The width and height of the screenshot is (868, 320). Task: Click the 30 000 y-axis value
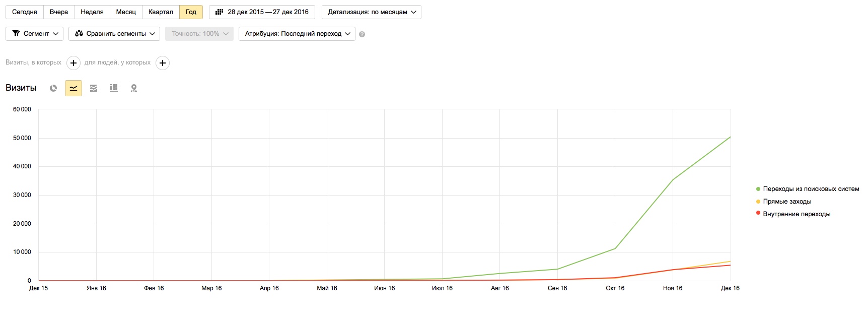tap(22, 195)
